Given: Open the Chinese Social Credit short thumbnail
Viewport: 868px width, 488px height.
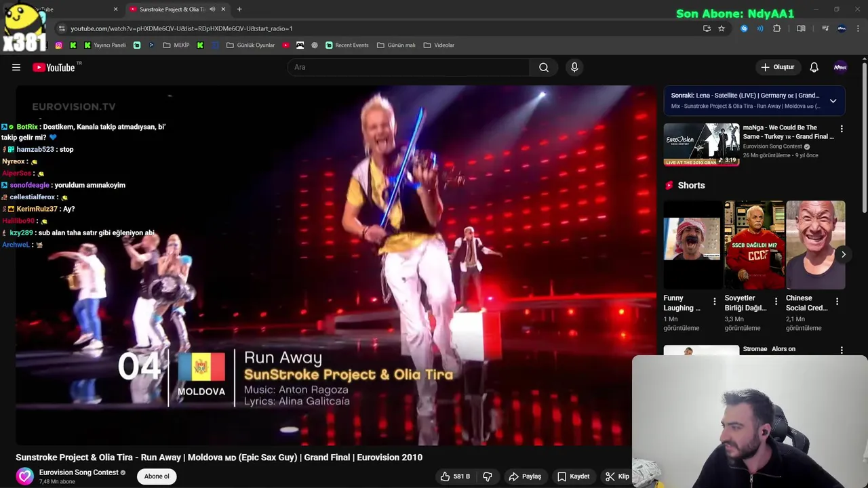Looking at the screenshot, I should pyautogui.click(x=816, y=245).
